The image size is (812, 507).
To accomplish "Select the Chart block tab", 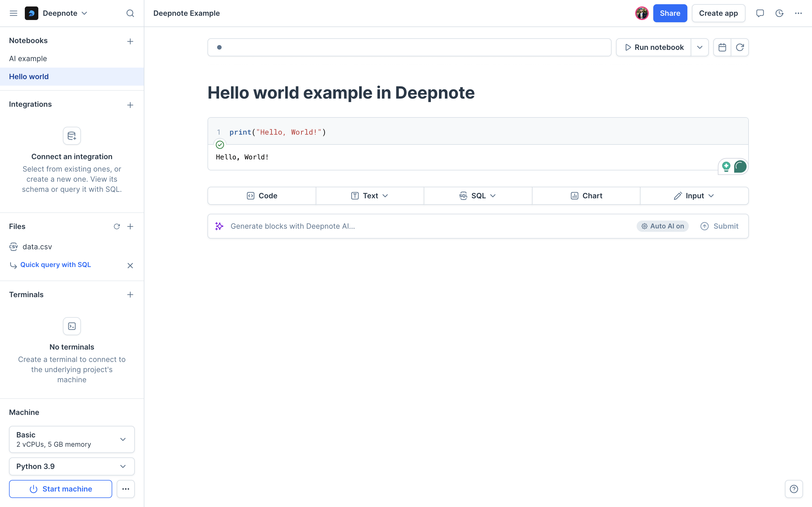I will click(586, 196).
